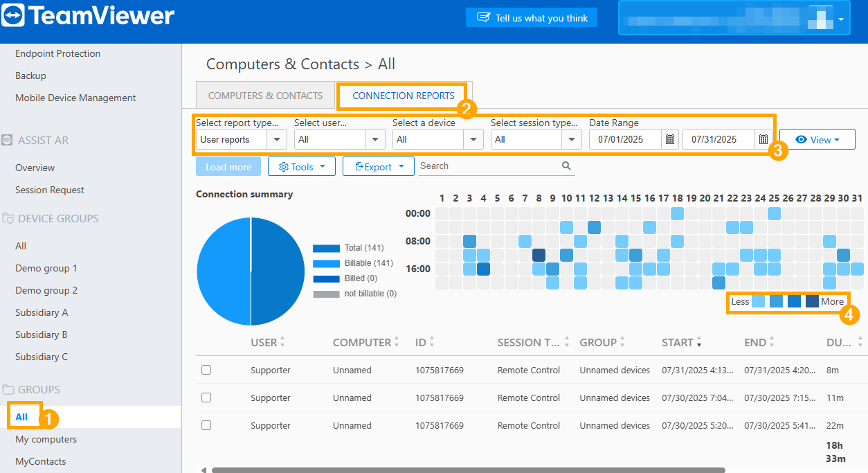Click ID 1075817669 in first row

(x=440, y=370)
